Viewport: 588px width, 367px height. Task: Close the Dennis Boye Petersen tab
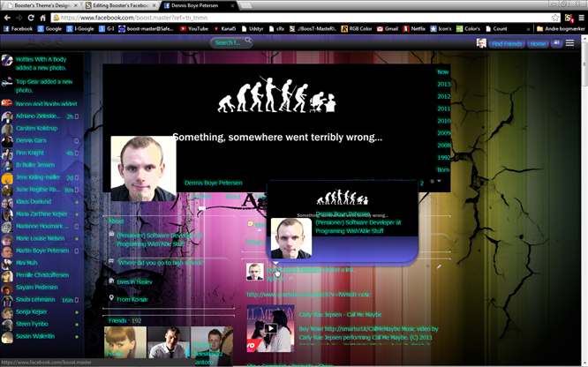point(232,5)
